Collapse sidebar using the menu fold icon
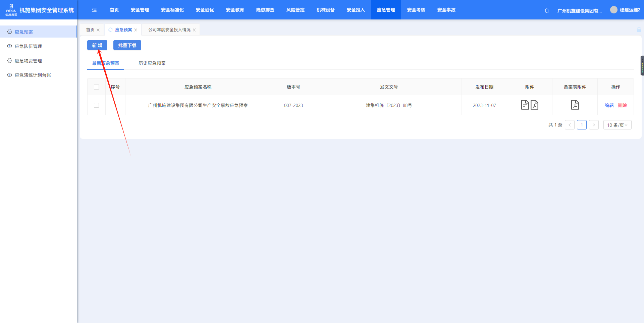Image resolution: width=644 pixels, height=323 pixels. click(94, 10)
